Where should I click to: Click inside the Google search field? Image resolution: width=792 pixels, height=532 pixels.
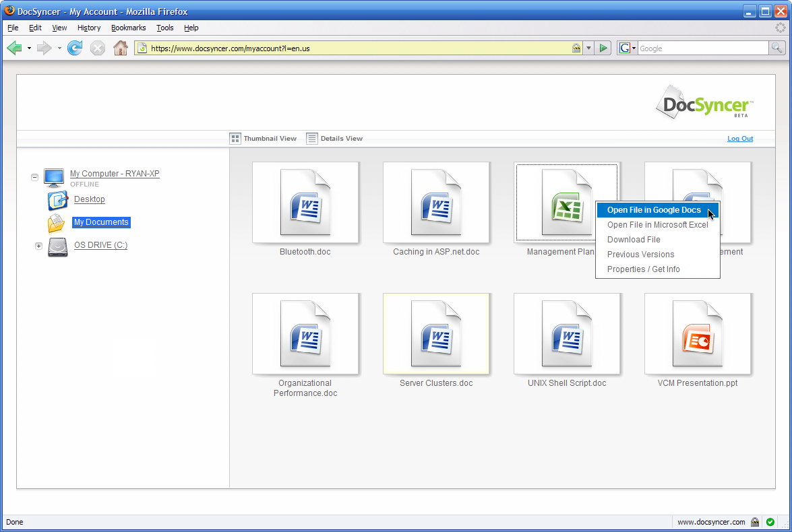point(701,48)
